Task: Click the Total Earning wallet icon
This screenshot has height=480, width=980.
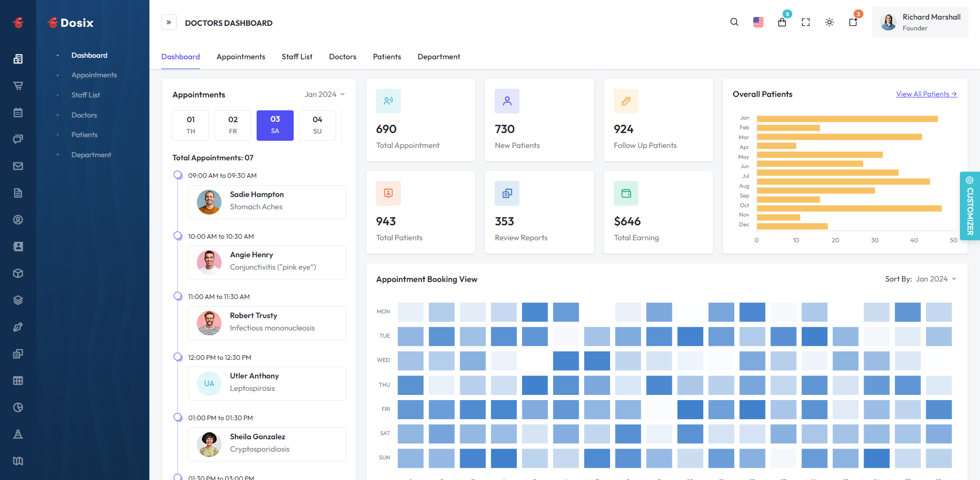Action: (626, 193)
